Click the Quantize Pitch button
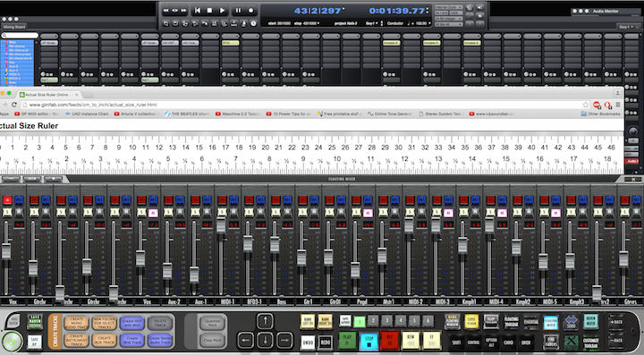The image size is (644, 355). pyautogui.click(x=212, y=323)
